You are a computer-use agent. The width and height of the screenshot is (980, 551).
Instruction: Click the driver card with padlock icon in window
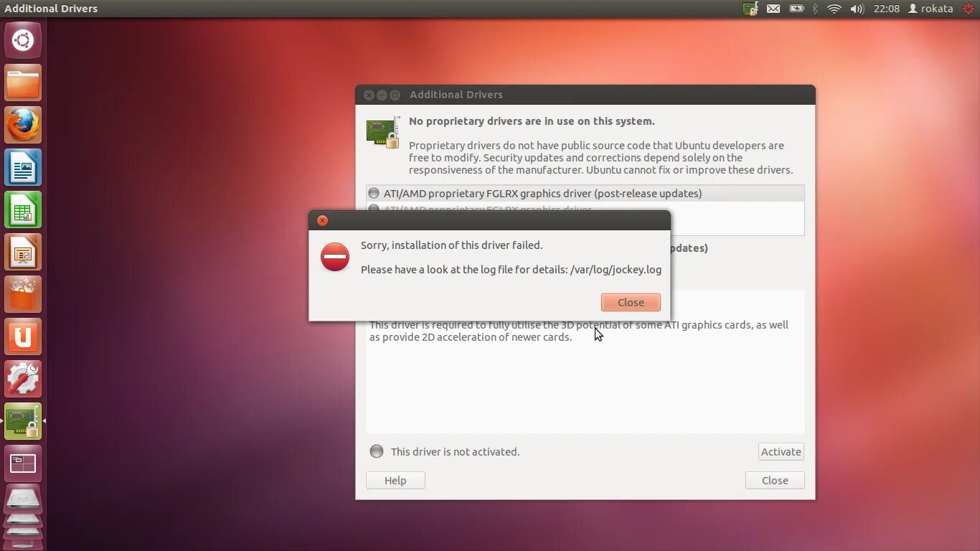pyautogui.click(x=382, y=133)
